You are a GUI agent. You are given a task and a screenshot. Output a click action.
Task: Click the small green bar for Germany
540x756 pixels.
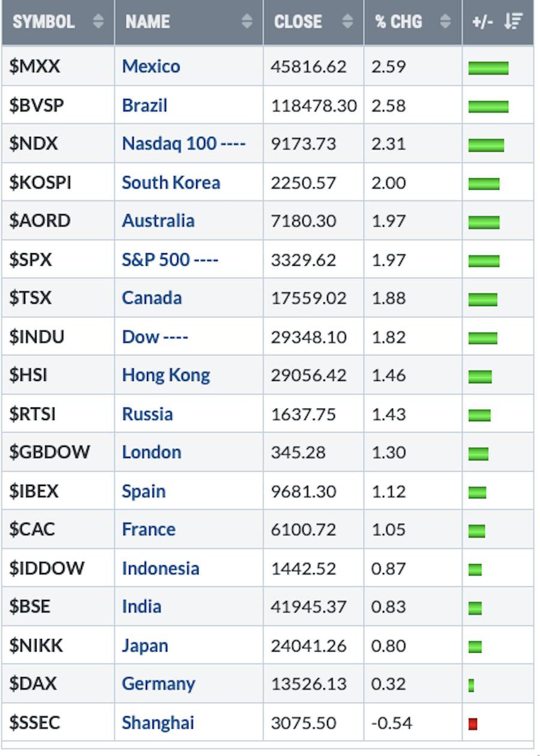coord(472,685)
